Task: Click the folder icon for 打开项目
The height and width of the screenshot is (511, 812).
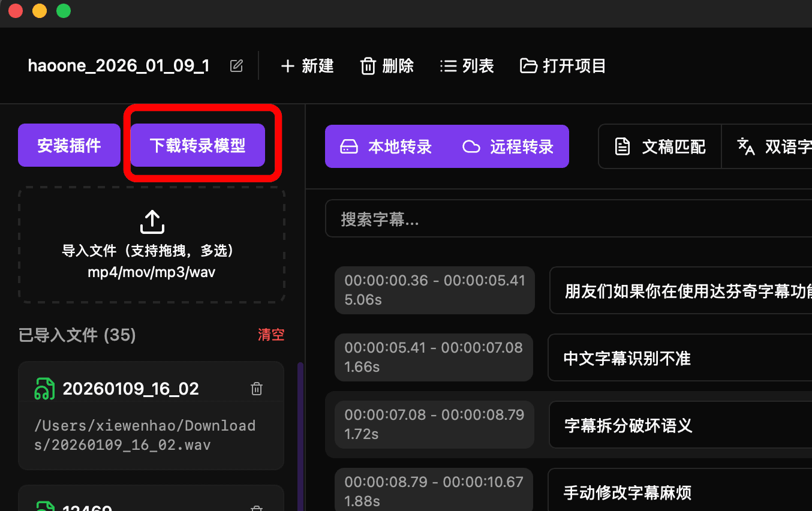Action: click(x=528, y=66)
